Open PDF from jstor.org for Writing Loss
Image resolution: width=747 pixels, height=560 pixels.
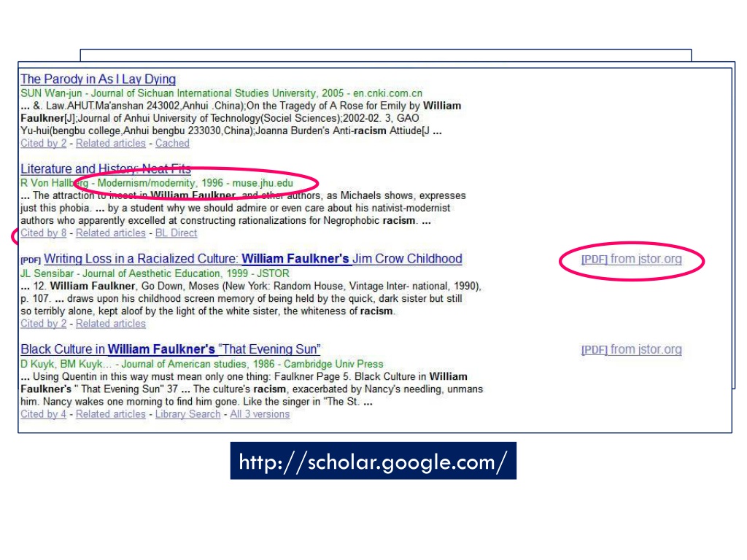click(631, 259)
